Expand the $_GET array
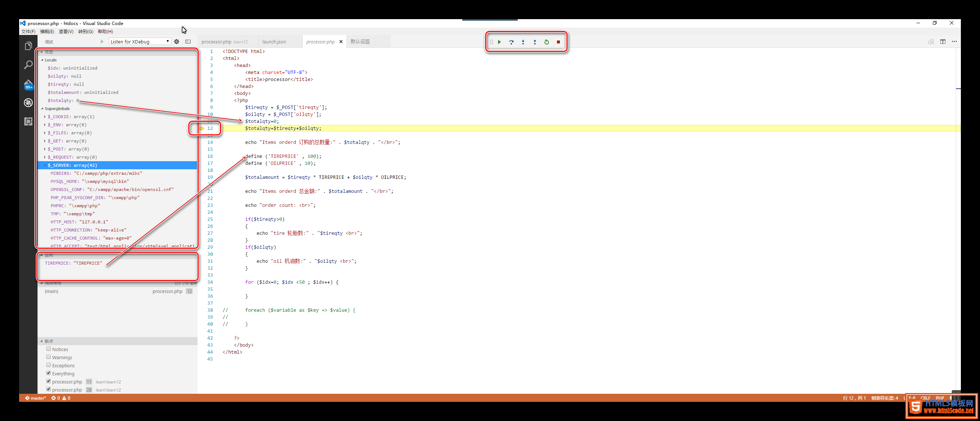This screenshot has width=980, height=421. pyautogui.click(x=45, y=141)
